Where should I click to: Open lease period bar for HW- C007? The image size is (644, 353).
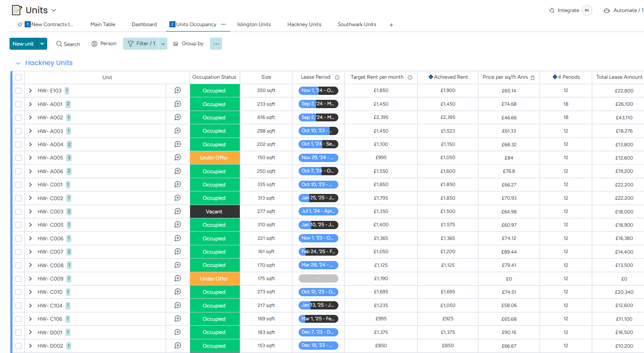pos(318,251)
